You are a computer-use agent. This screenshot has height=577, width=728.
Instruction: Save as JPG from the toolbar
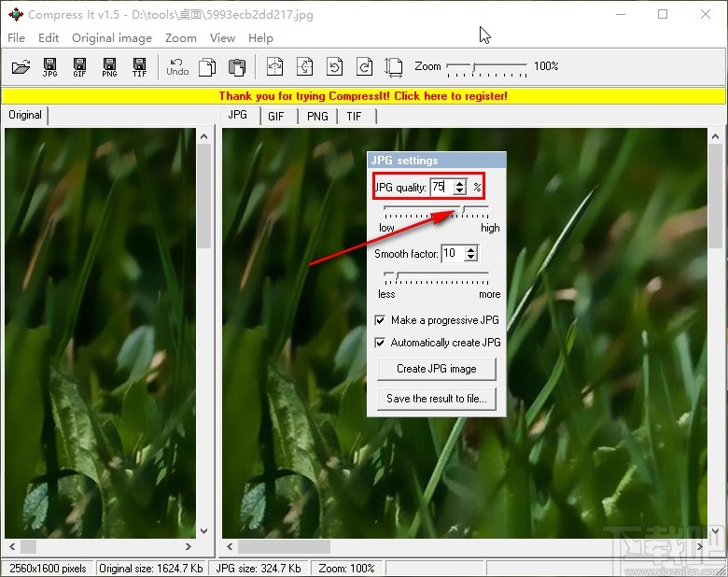coord(50,67)
